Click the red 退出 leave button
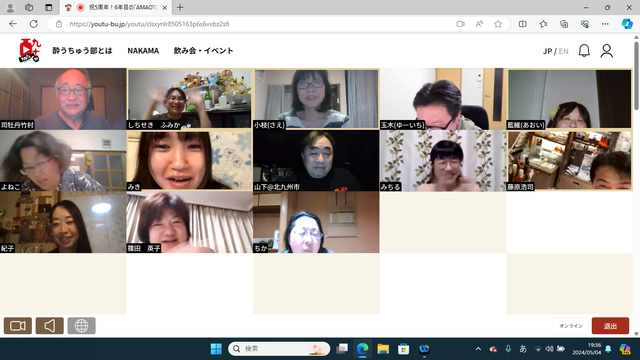The width and height of the screenshot is (640, 360). tap(610, 326)
